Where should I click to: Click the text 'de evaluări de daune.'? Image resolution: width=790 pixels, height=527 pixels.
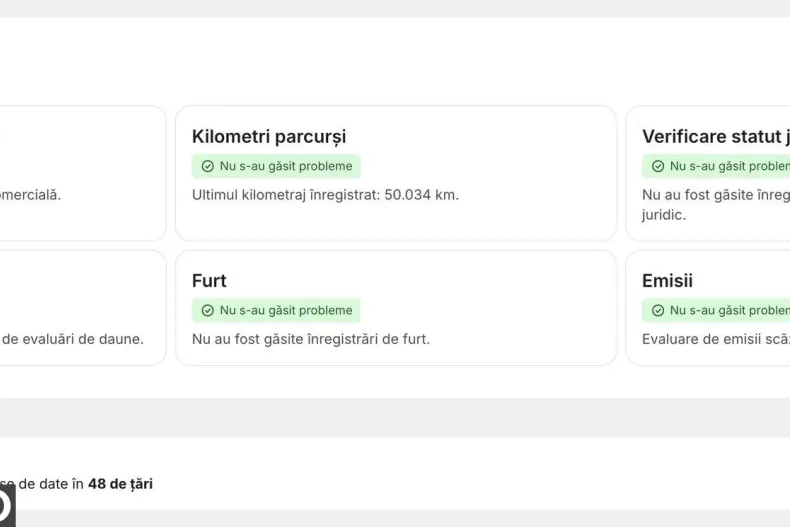tap(73, 339)
